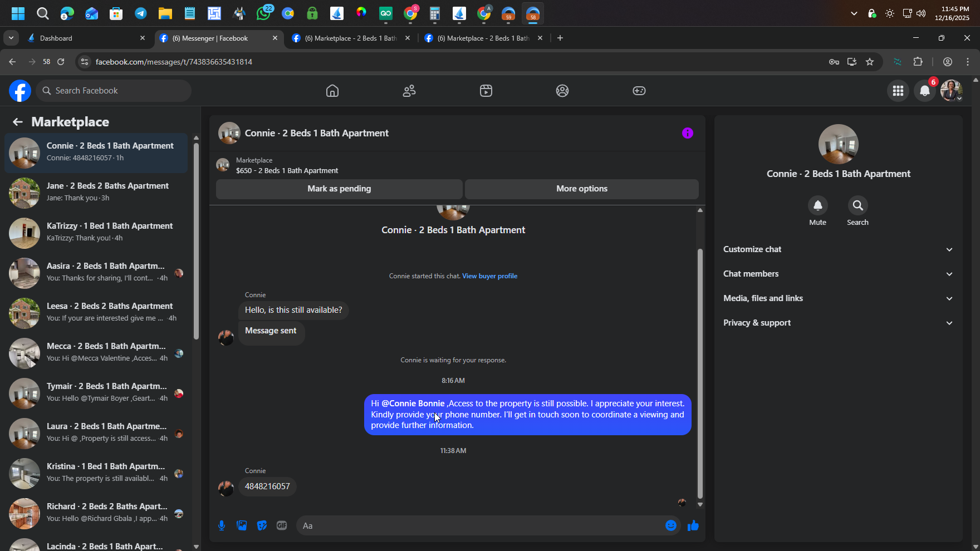Close the Dashboard tab
Screen dimensions: 980x551
pyautogui.click(x=143, y=38)
